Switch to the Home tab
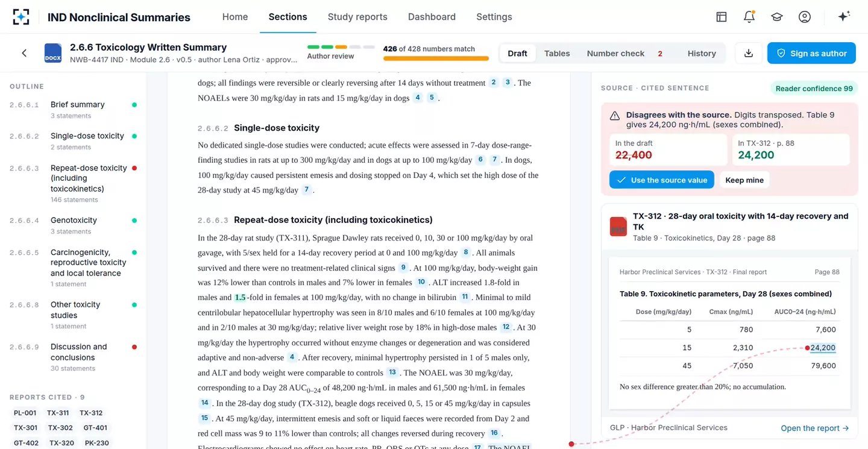Image resolution: width=868 pixels, height=449 pixels. tap(235, 17)
